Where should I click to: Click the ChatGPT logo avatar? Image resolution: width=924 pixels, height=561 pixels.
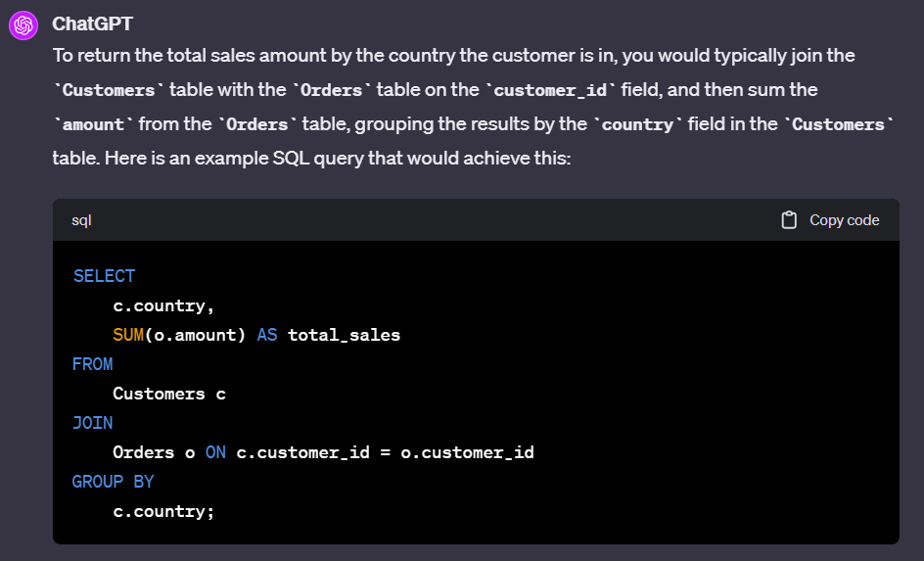23,25
